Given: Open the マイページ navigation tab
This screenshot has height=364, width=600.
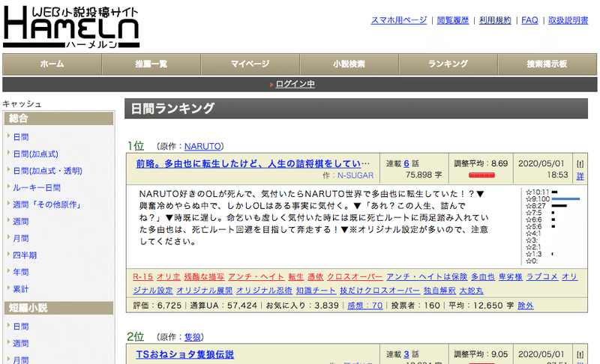Looking at the screenshot, I should coord(250,64).
